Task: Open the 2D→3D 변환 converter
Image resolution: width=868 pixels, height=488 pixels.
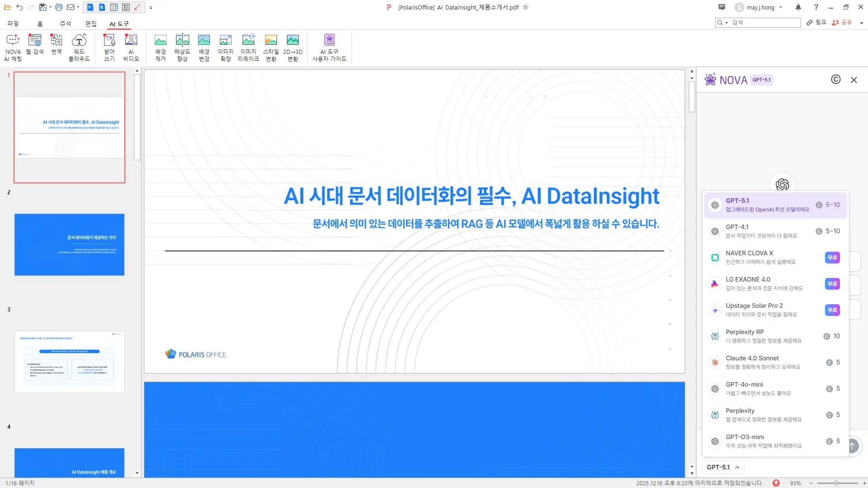Action: 293,47
